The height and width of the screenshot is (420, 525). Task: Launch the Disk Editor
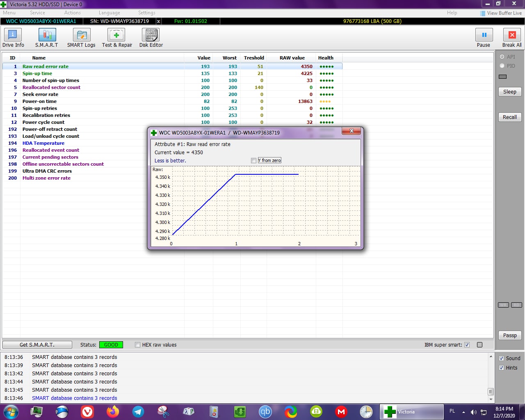pyautogui.click(x=151, y=38)
